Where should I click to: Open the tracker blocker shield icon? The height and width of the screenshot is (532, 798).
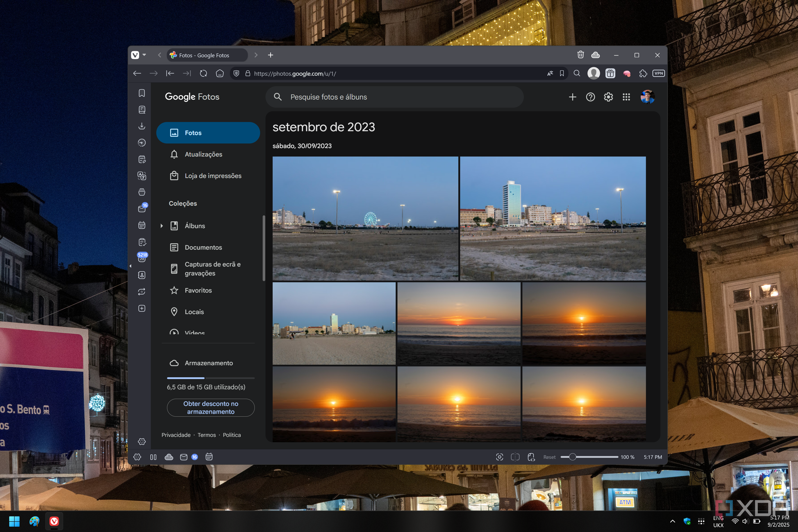pyautogui.click(x=237, y=73)
